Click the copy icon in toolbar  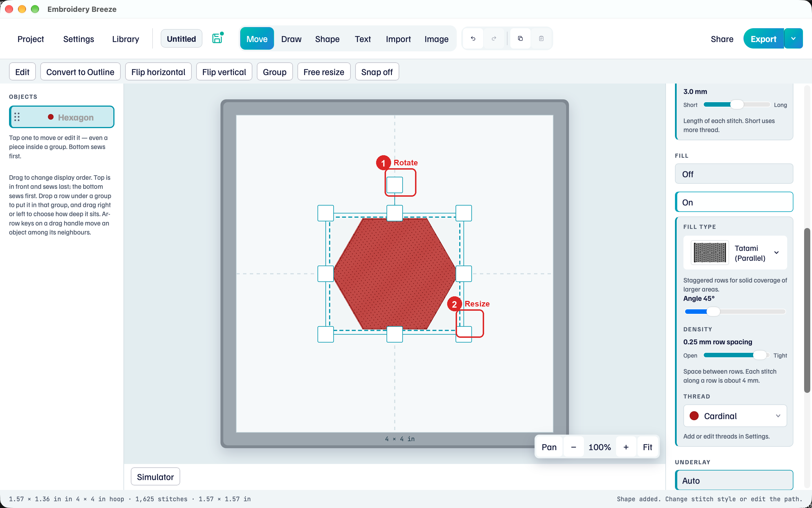520,39
